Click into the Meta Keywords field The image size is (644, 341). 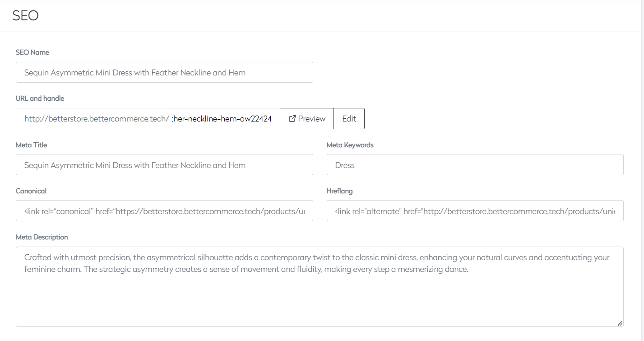(x=475, y=165)
